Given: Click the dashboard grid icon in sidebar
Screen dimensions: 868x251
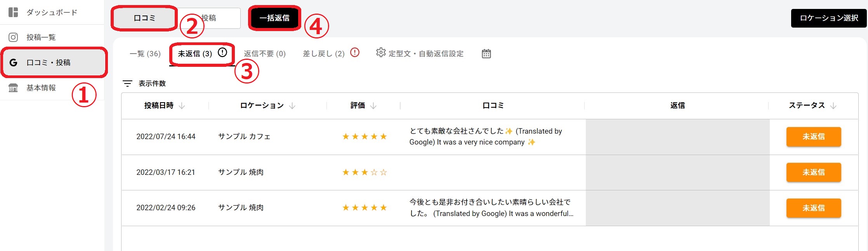Looking at the screenshot, I should tap(13, 12).
